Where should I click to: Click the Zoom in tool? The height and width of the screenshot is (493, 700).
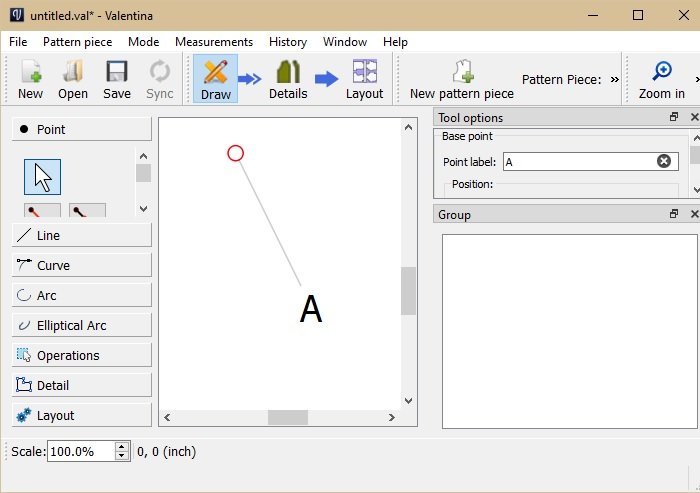(x=662, y=79)
